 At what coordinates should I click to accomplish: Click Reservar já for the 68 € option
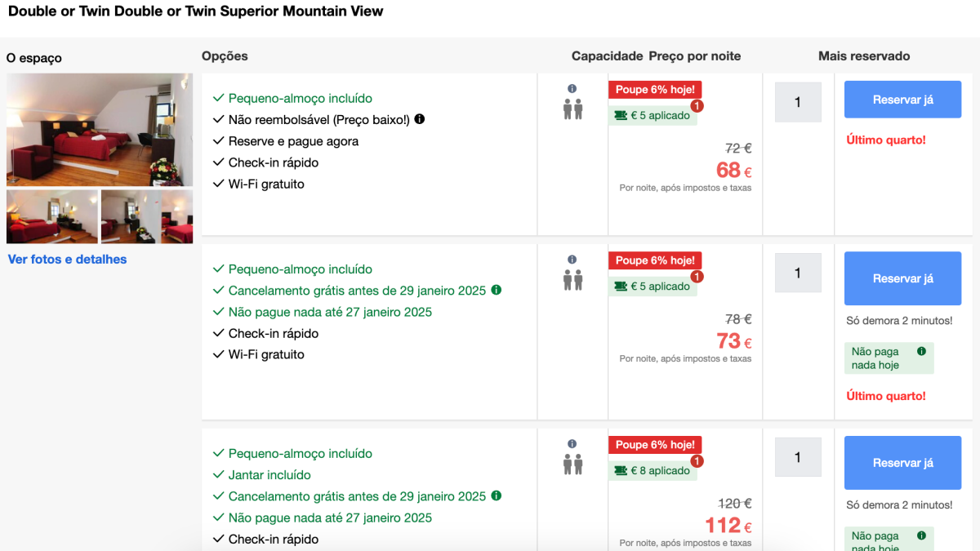pyautogui.click(x=902, y=100)
